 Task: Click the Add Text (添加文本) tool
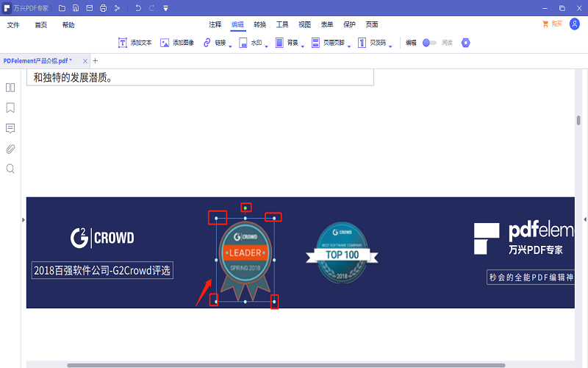pos(135,43)
